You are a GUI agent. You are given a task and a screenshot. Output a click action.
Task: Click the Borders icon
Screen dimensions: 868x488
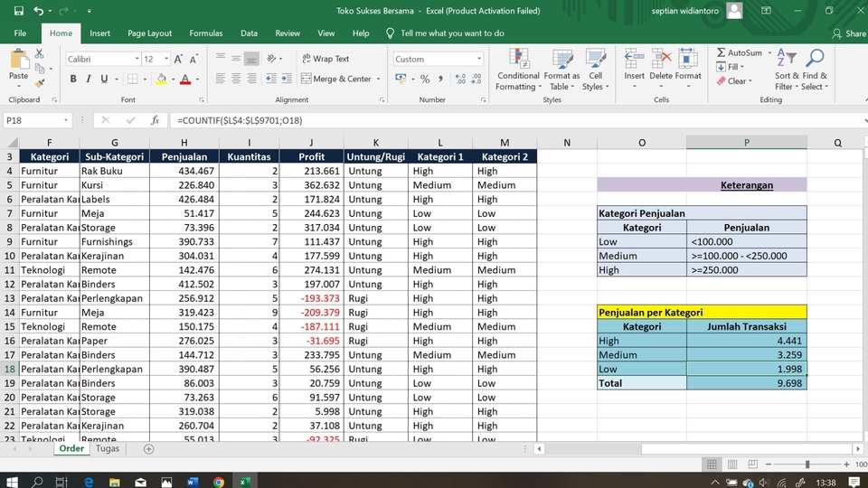point(132,80)
